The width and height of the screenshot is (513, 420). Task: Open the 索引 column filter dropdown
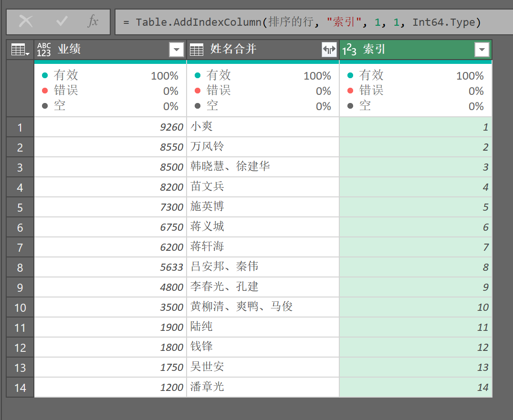482,50
